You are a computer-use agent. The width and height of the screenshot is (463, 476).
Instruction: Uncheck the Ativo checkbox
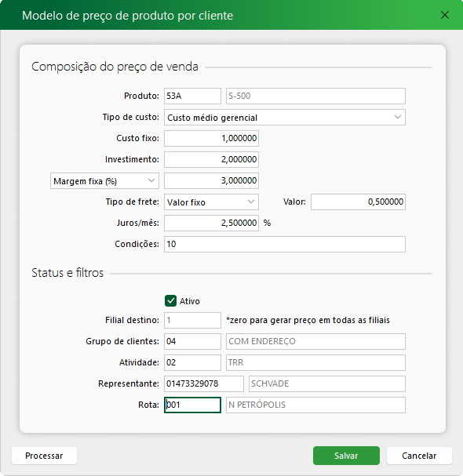pos(170,301)
